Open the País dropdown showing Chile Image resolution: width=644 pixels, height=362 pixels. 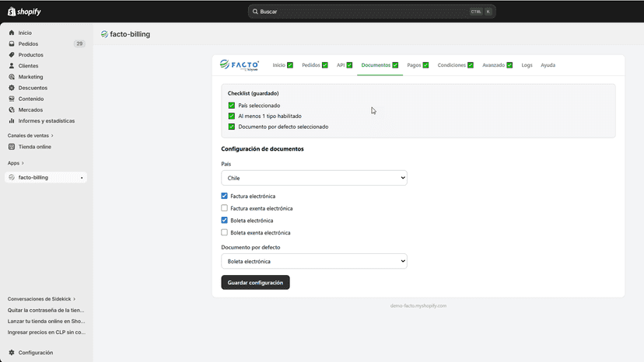pos(314,178)
